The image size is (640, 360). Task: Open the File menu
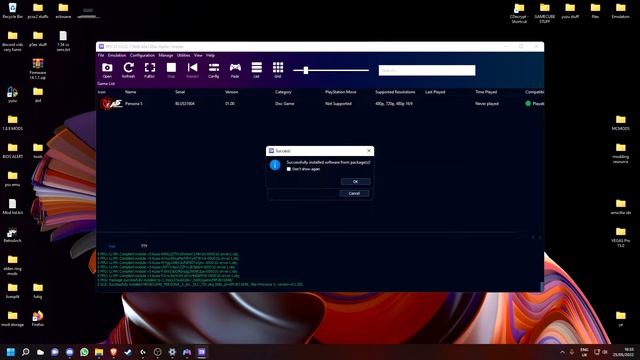click(x=101, y=55)
